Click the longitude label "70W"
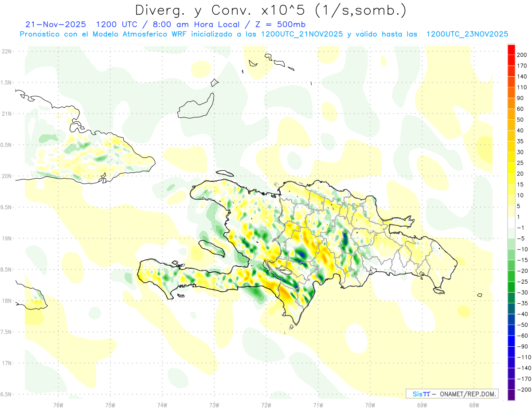This screenshot has height=411, width=532. pos(370,405)
